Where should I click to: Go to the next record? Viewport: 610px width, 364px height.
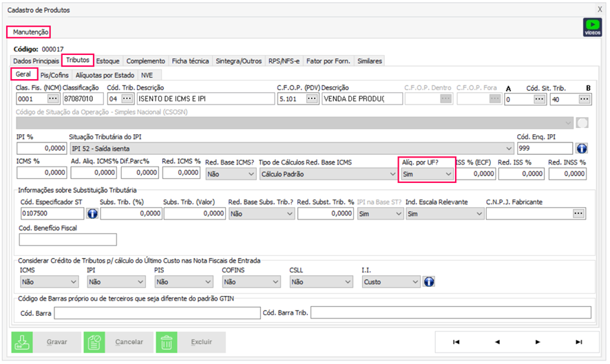(538, 341)
